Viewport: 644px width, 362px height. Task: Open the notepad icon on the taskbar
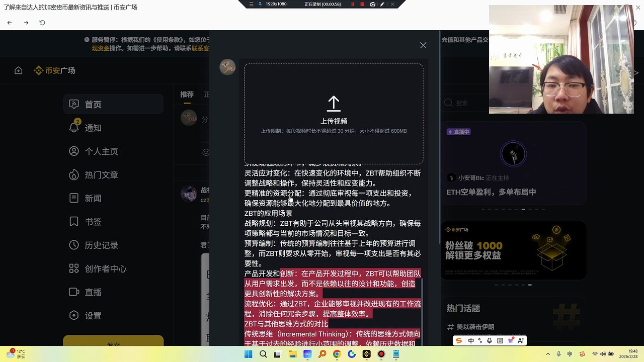click(396, 354)
